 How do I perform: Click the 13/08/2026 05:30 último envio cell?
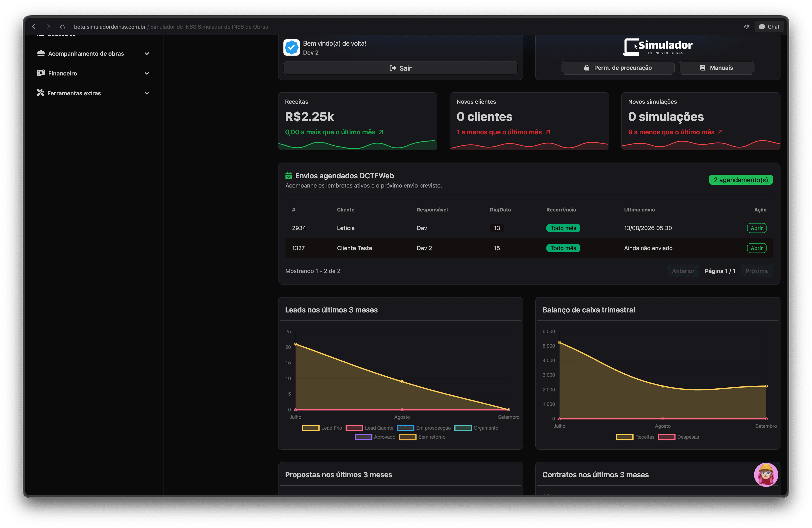[648, 228]
